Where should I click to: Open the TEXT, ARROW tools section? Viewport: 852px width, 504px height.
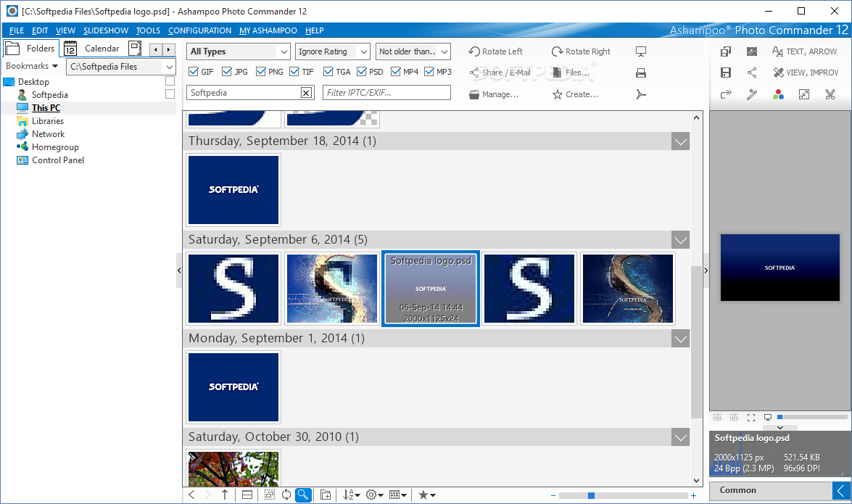pos(806,51)
